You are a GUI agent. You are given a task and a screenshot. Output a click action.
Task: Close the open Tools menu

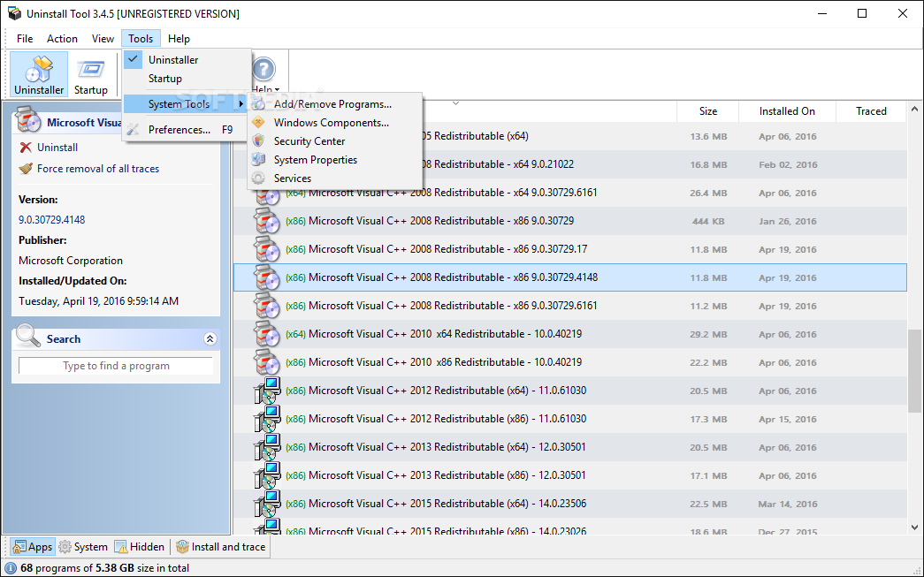141,39
